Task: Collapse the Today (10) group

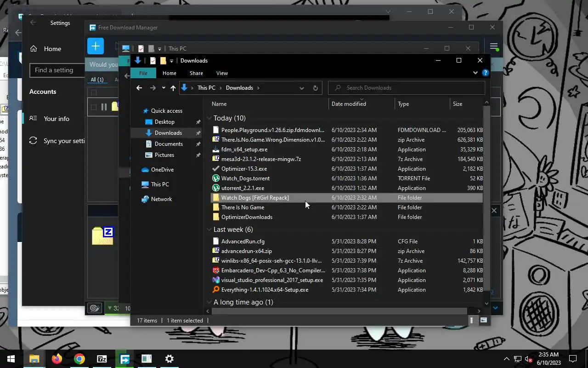Action: pos(209,118)
